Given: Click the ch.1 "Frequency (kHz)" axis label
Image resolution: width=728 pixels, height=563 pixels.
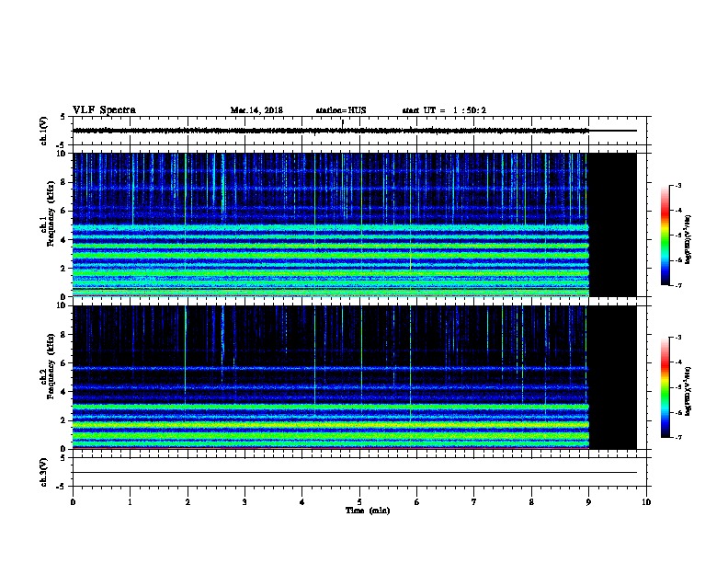Looking at the screenshot, I should pos(51,213).
